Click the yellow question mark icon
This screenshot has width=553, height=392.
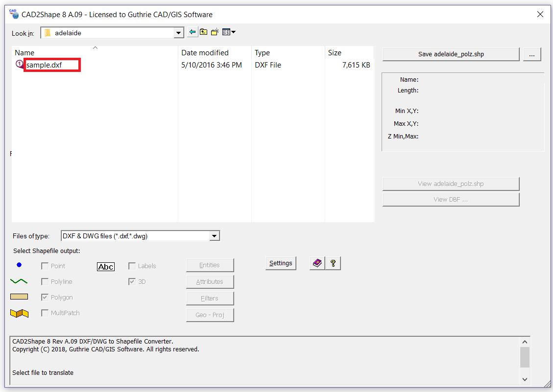coord(333,263)
